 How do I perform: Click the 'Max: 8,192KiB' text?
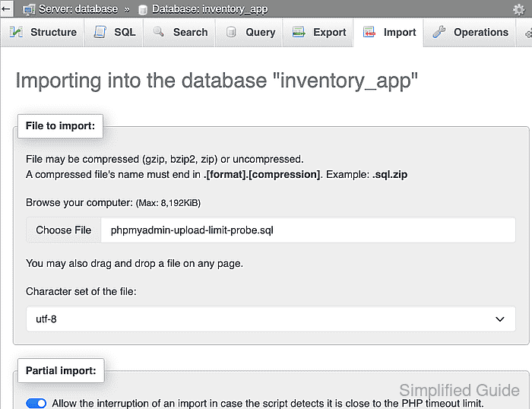click(168, 203)
